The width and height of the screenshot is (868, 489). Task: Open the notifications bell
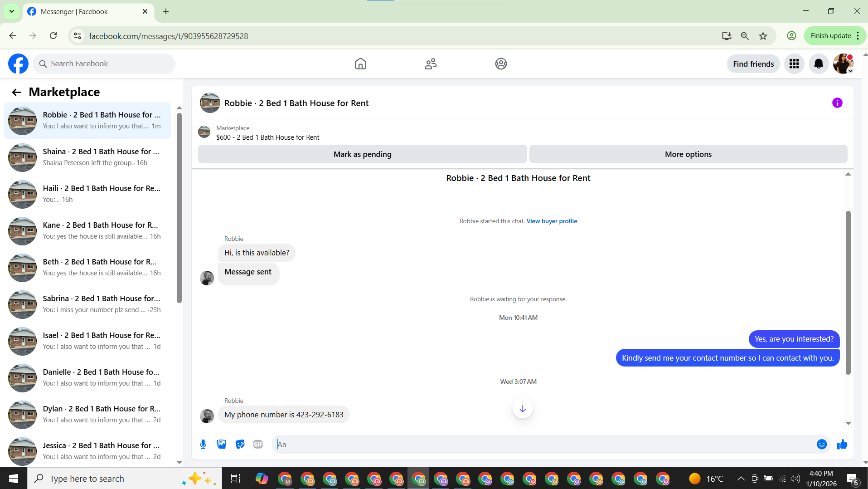(819, 64)
